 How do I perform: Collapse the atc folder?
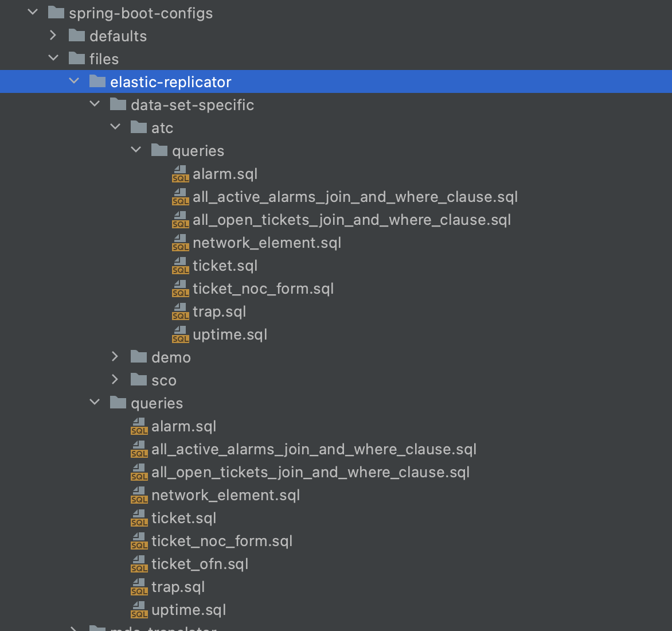(115, 127)
